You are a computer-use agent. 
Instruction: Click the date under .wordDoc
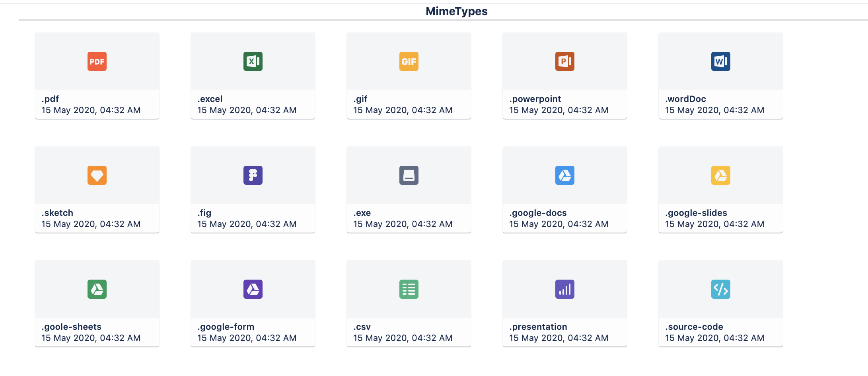[715, 110]
